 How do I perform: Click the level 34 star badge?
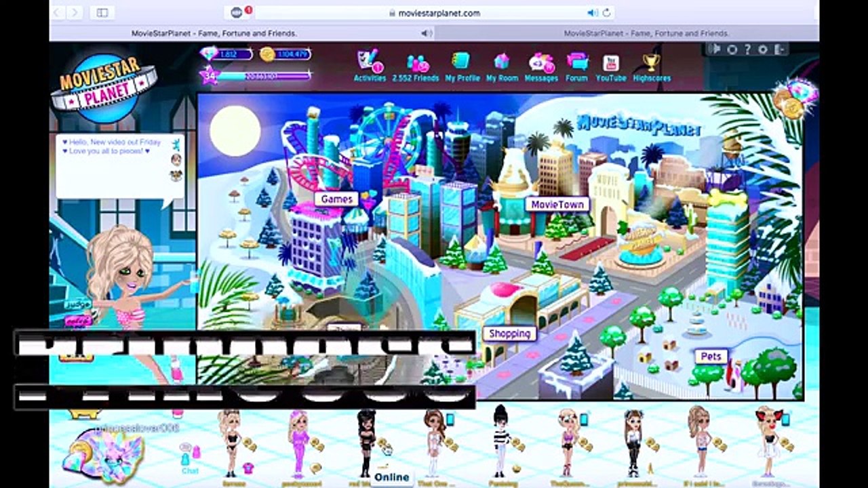point(208,75)
